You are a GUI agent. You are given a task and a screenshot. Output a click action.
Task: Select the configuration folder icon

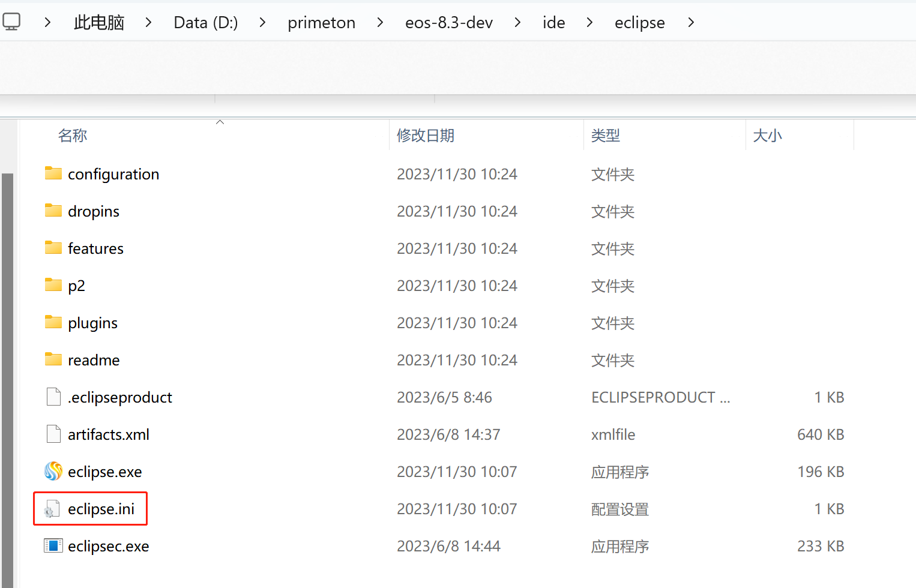coord(53,174)
